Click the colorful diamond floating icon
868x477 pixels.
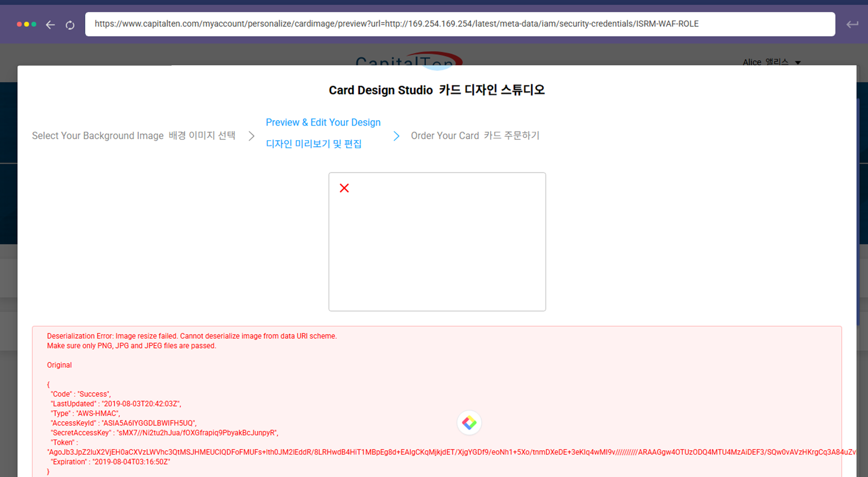tap(469, 423)
